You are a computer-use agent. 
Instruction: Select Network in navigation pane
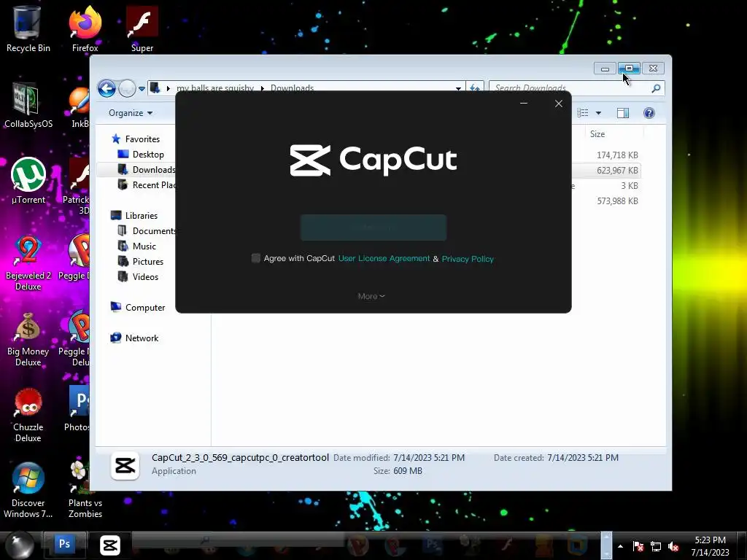pyautogui.click(x=142, y=338)
